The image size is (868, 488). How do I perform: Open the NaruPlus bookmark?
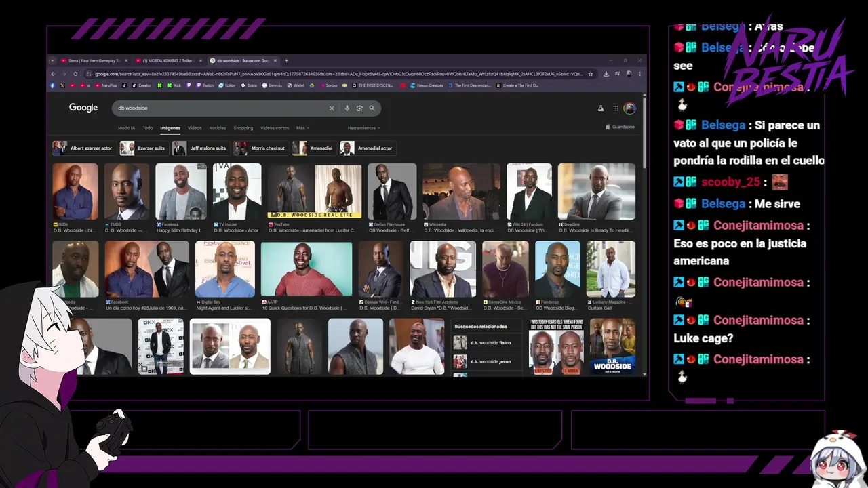[x=106, y=85]
